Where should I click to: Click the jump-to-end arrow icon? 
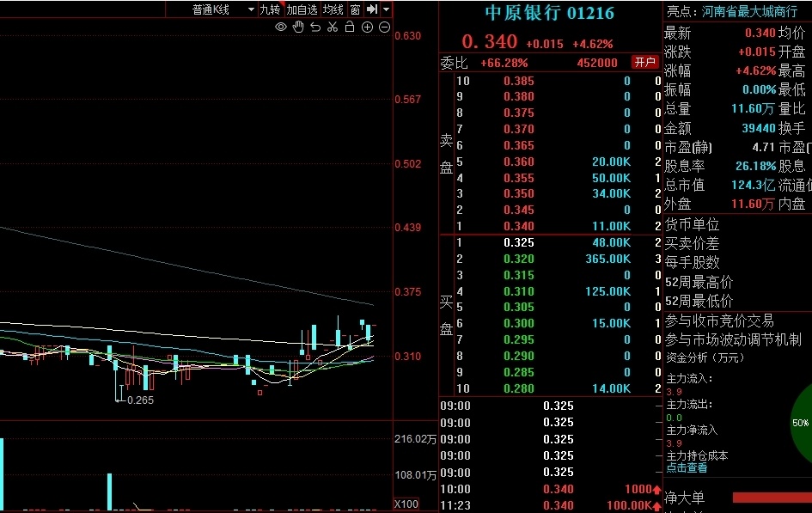(x=372, y=9)
